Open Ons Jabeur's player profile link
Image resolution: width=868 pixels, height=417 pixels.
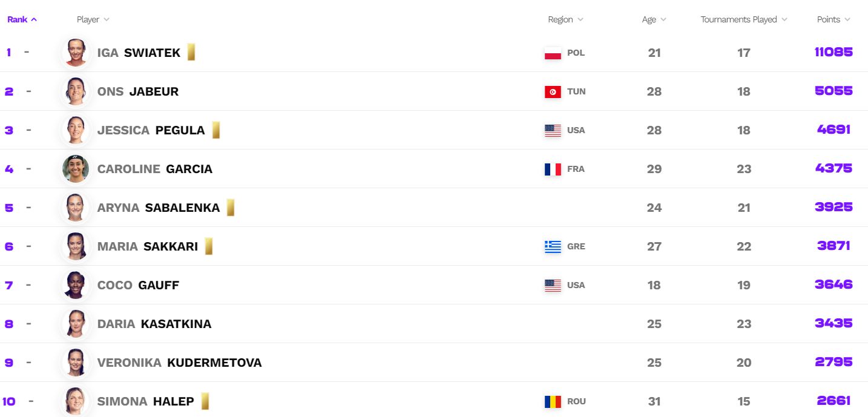(137, 91)
